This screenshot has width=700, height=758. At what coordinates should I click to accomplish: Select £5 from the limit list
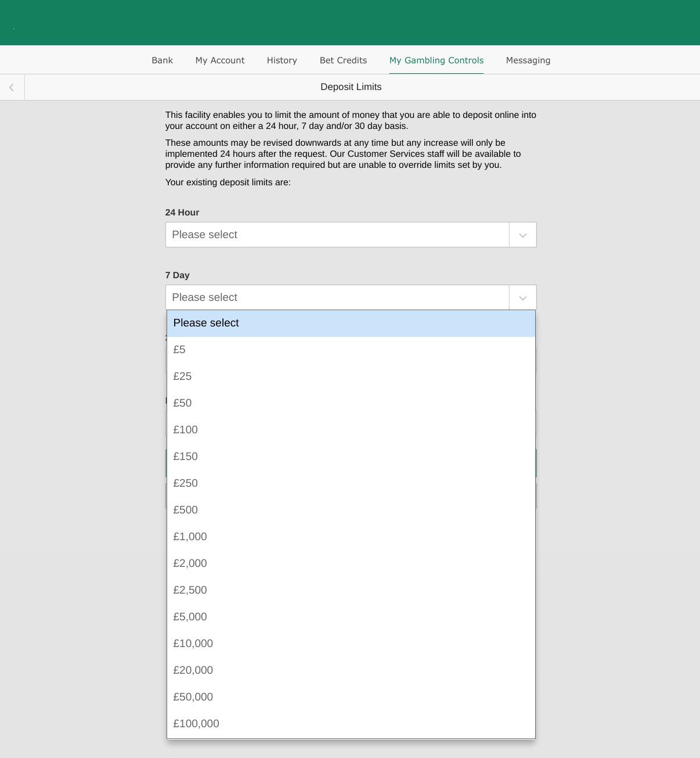tap(351, 350)
